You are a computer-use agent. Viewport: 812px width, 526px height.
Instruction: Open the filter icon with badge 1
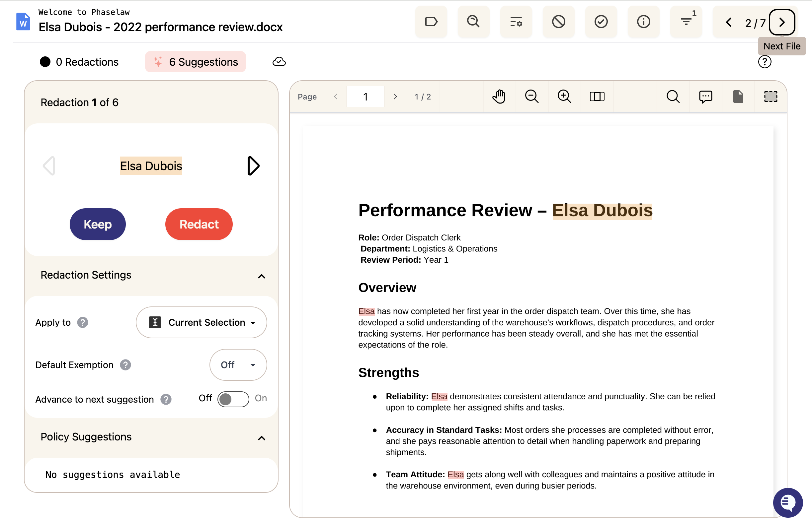686,22
